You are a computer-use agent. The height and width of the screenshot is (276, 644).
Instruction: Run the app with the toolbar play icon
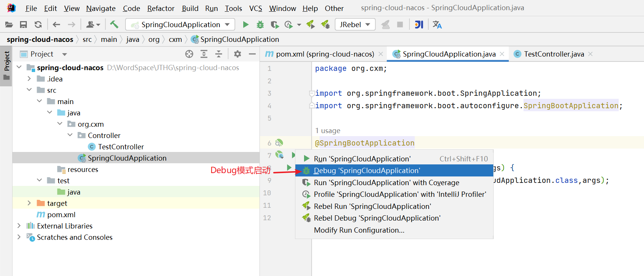point(246,25)
